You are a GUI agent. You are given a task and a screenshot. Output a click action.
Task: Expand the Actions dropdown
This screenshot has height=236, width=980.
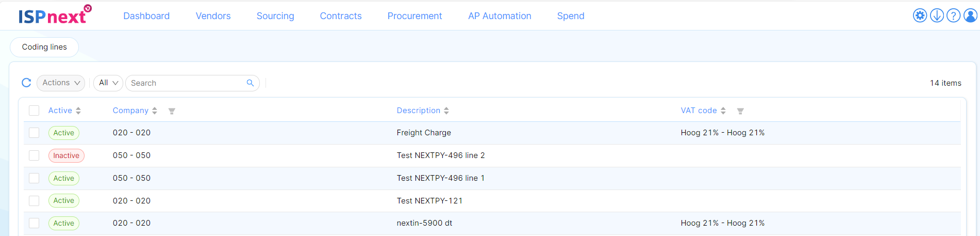[61, 83]
